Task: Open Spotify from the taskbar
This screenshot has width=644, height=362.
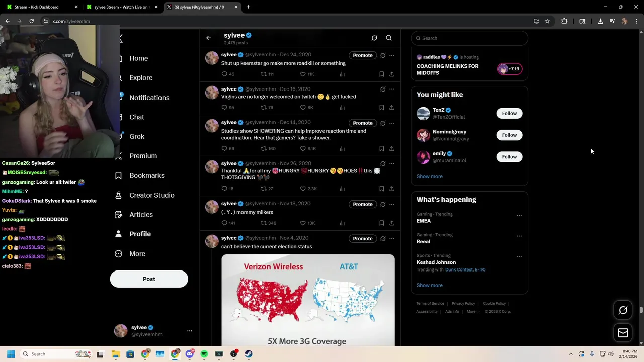Action: coord(204,354)
